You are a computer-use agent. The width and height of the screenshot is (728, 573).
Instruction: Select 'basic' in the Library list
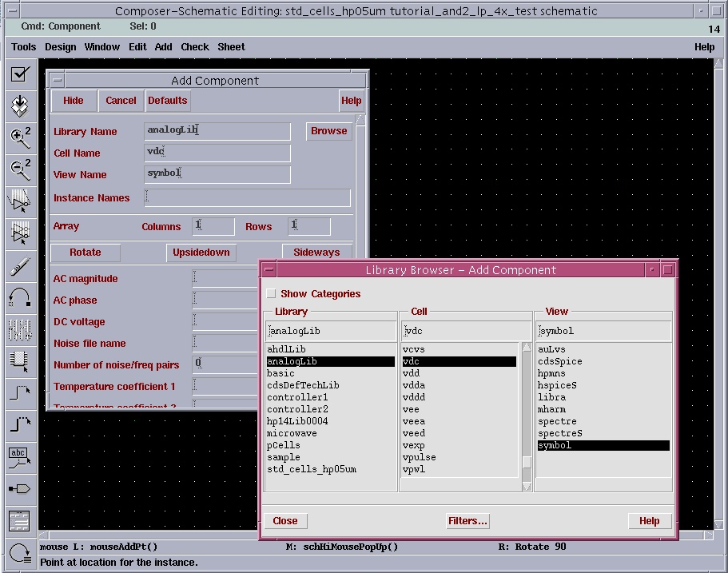pyautogui.click(x=331, y=373)
